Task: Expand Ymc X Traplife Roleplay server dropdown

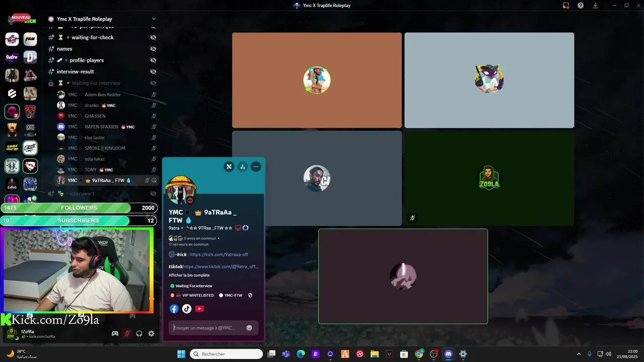Action: coord(154,19)
